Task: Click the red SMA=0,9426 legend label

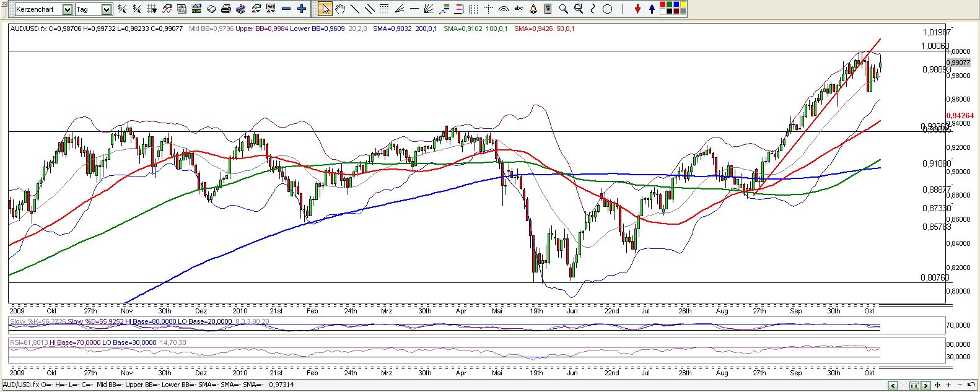Action: coord(533,28)
